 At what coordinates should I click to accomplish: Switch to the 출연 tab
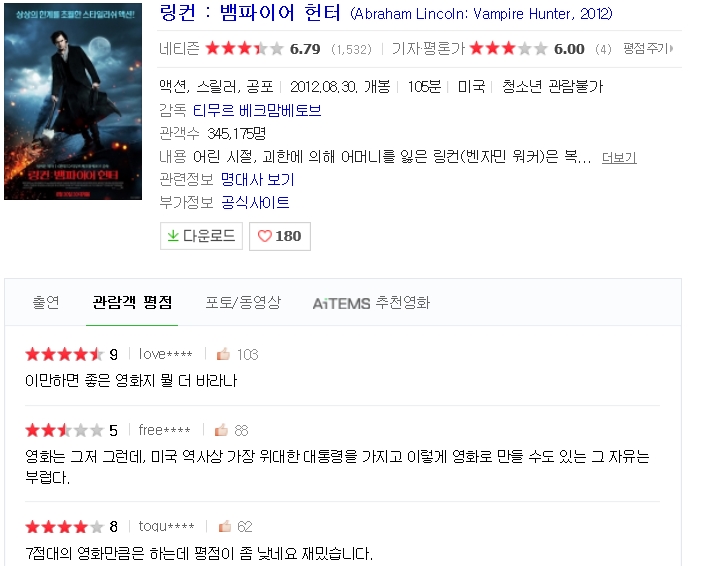(x=45, y=302)
